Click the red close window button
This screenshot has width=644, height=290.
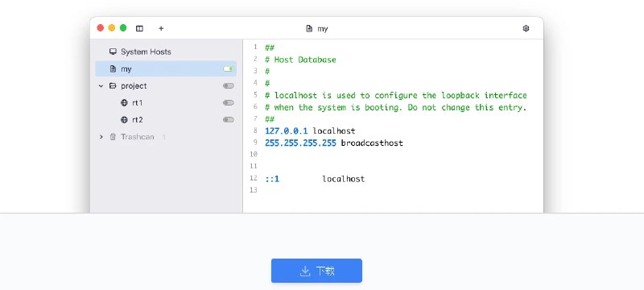[x=100, y=28]
